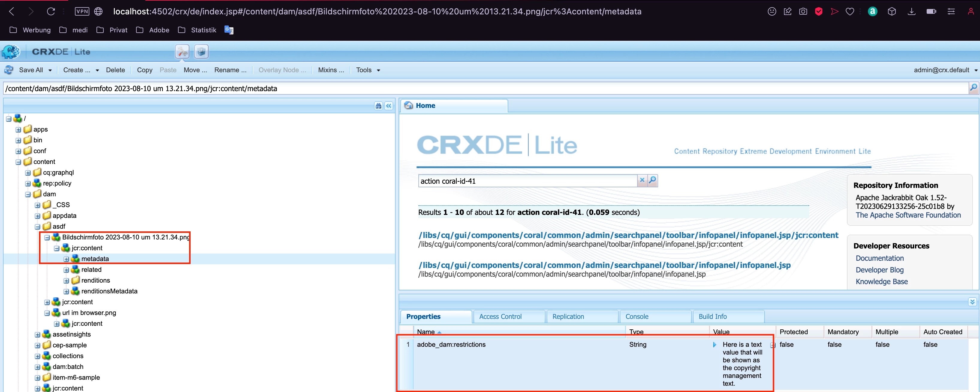Switch to the Access Control tab
Image resolution: width=980 pixels, height=392 pixels.
pyautogui.click(x=500, y=316)
